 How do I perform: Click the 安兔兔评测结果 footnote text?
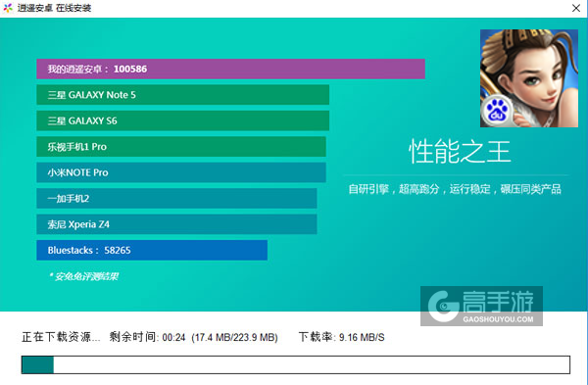click(x=84, y=276)
